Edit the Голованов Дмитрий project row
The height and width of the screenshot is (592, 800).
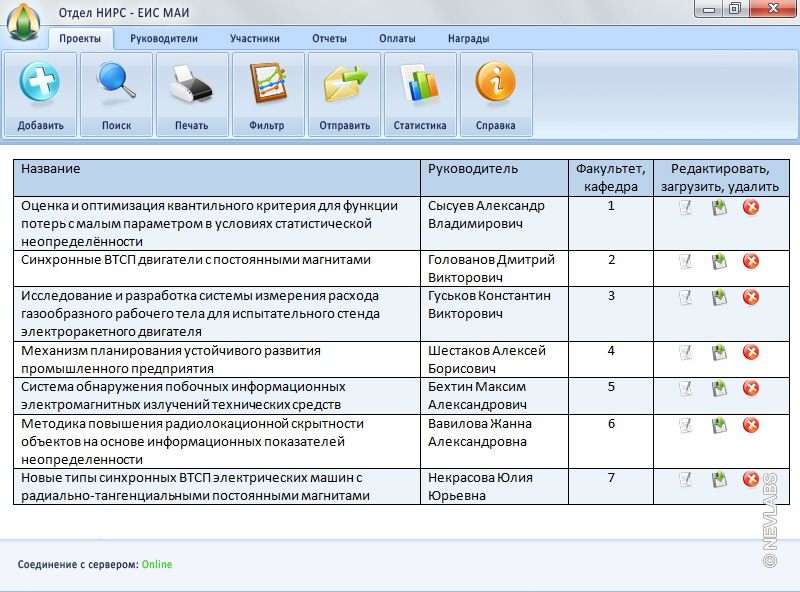click(x=685, y=261)
